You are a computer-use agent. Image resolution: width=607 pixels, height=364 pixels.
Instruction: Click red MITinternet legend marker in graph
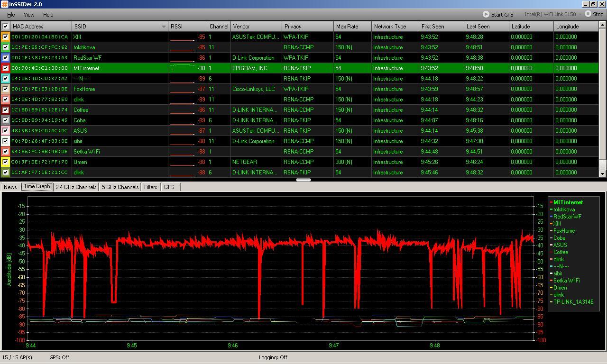(551, 202)
